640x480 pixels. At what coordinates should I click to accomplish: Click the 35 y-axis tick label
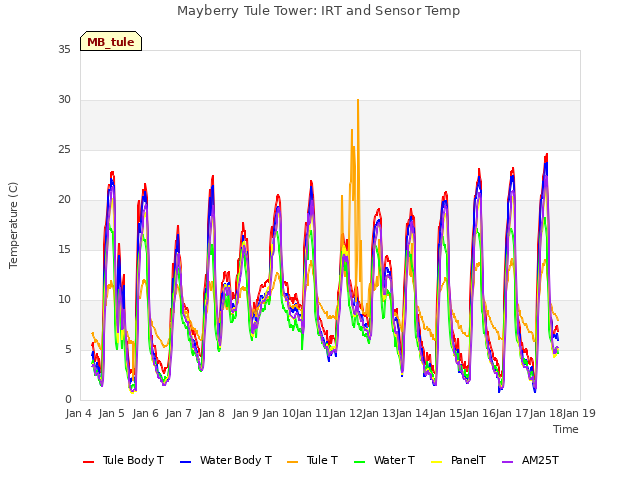(64, 50)
